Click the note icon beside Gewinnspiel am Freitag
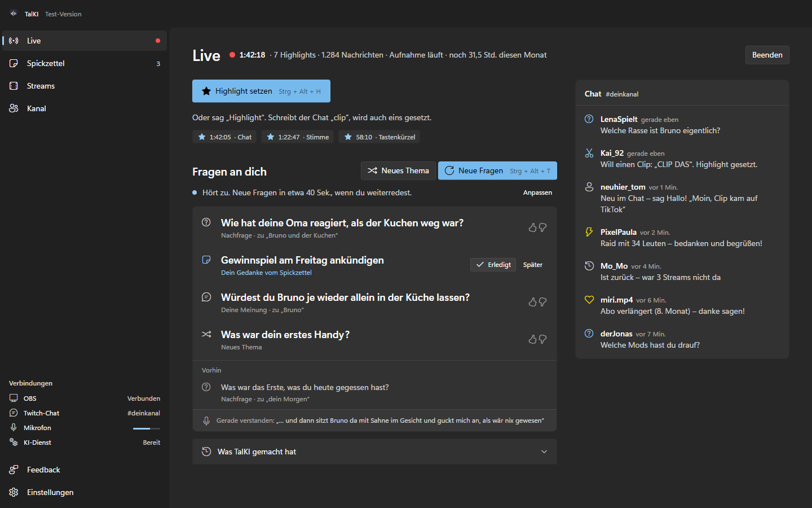Image resolution: width=812 pixels, height=508 pixels. 206,260
